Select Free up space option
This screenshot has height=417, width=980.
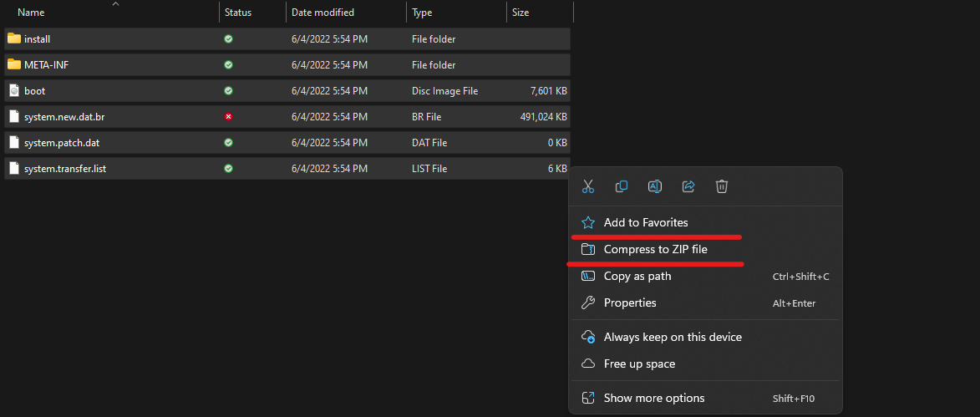(x=639, y=364)
